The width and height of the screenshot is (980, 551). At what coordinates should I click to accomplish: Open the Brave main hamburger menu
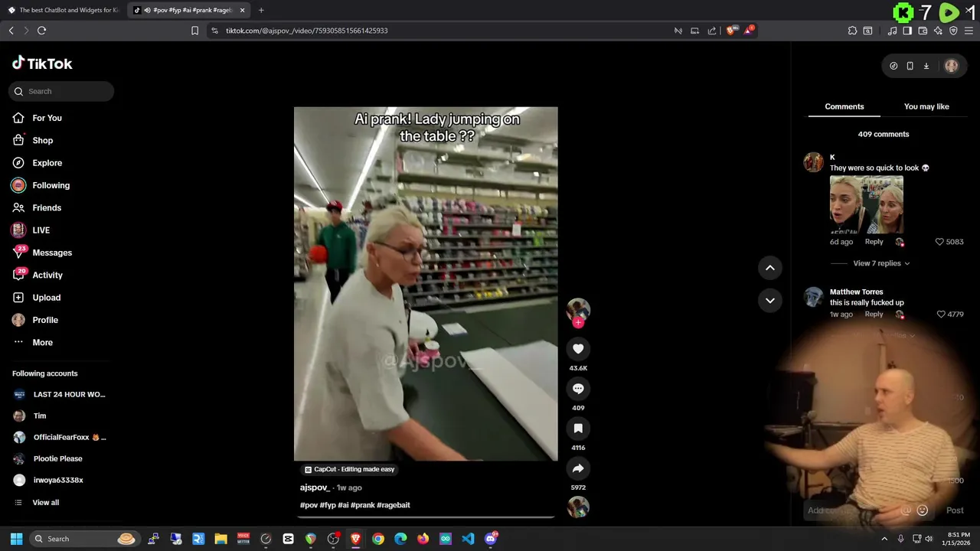coord(969,31)
